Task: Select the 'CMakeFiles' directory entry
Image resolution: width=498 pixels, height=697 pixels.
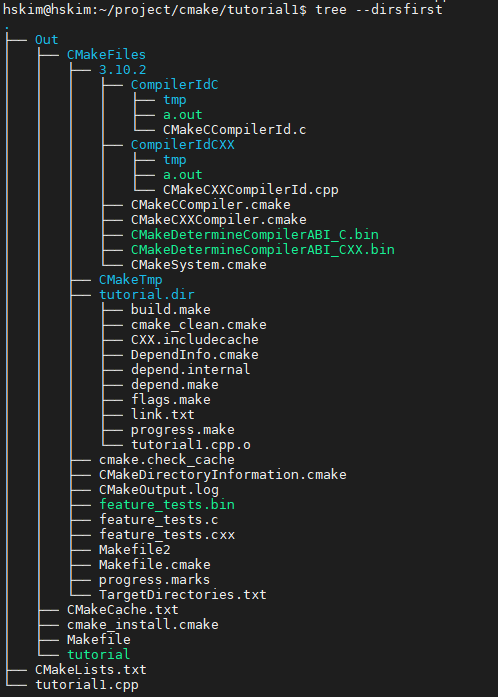Action: pos(106,55)
